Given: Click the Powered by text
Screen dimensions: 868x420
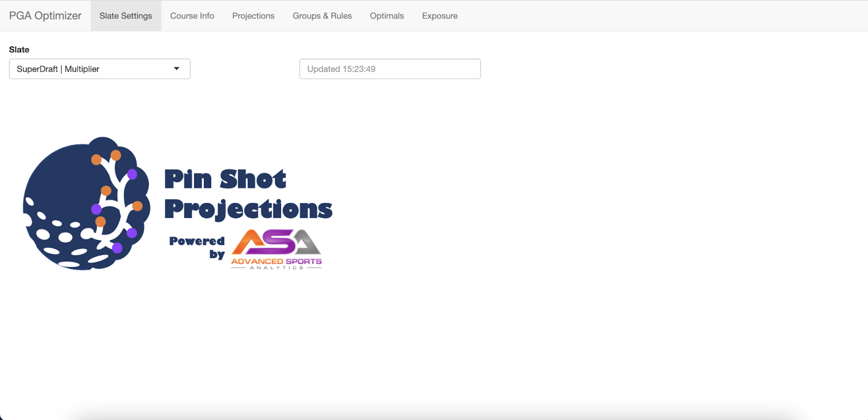Looking at the screenshot, I should pyautogui.click(x=197, y=248).
